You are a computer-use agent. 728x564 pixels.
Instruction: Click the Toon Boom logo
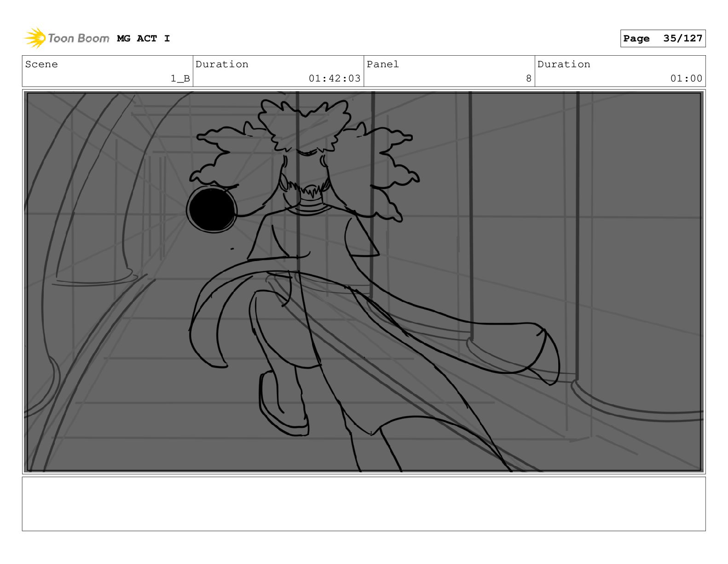(x=67, y=38)
